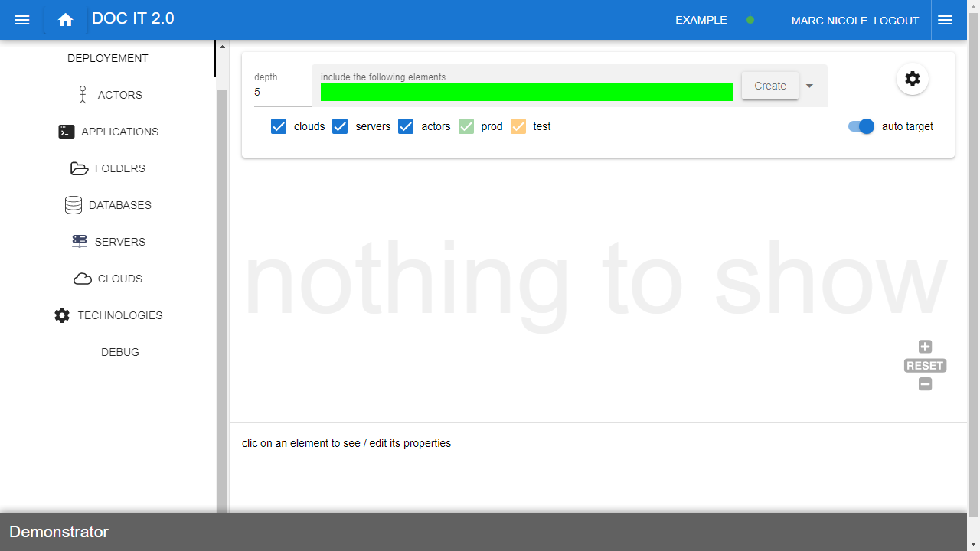
Task: Click the RESET zoom button
Action: [925, 366]
